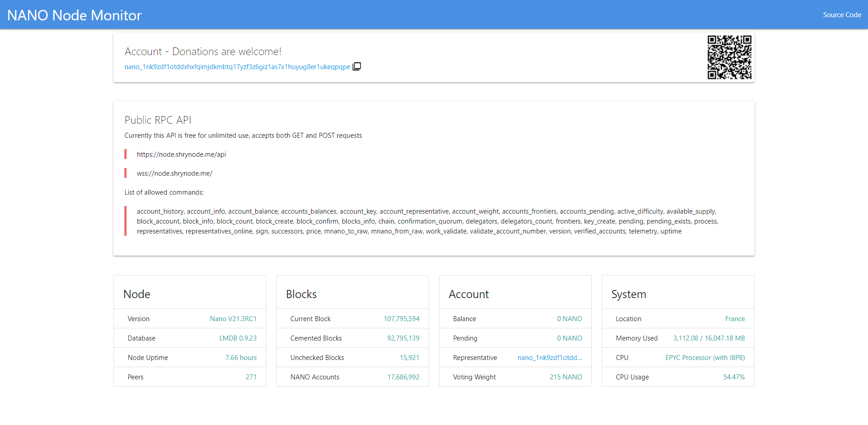Screen dimensions: 868x425
Task: Select the LMDB 0.9.23 database value
Action: pyautogui.click(x=238, y=338)
